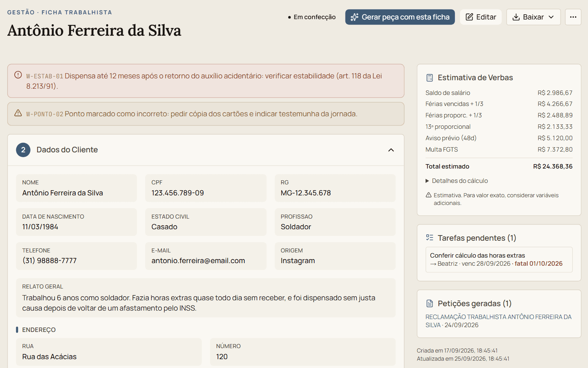Viewport: 588px width, 368px height.
Task: Click the 13º proporcional amount R$ 2.133,33
Action: [x=555, y=127]
